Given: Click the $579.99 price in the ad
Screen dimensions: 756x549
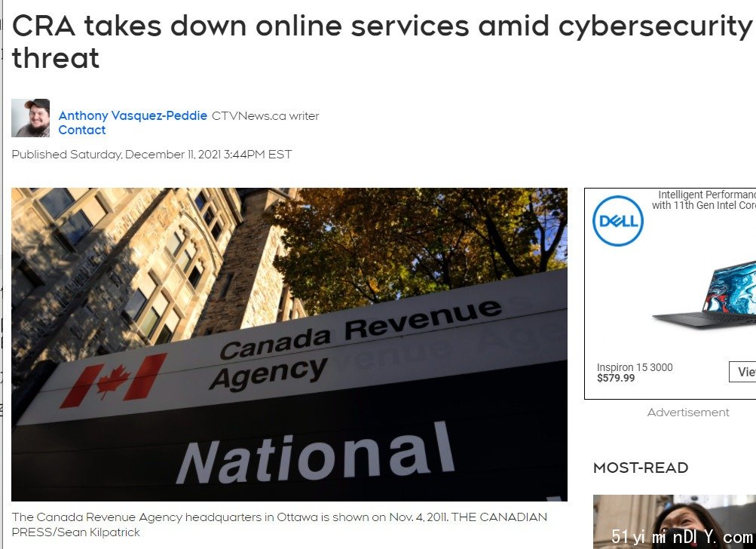Looking at the screenshot, I should 616,379.
